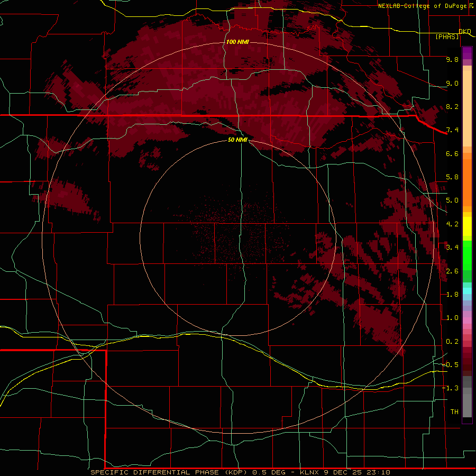This screenshot has width=476, height=476.
Task: Click the SPECIFIC DIFFERENTIAL PHASE (KDP) caption
Action: pyautogui.click(x=170, y=472)
